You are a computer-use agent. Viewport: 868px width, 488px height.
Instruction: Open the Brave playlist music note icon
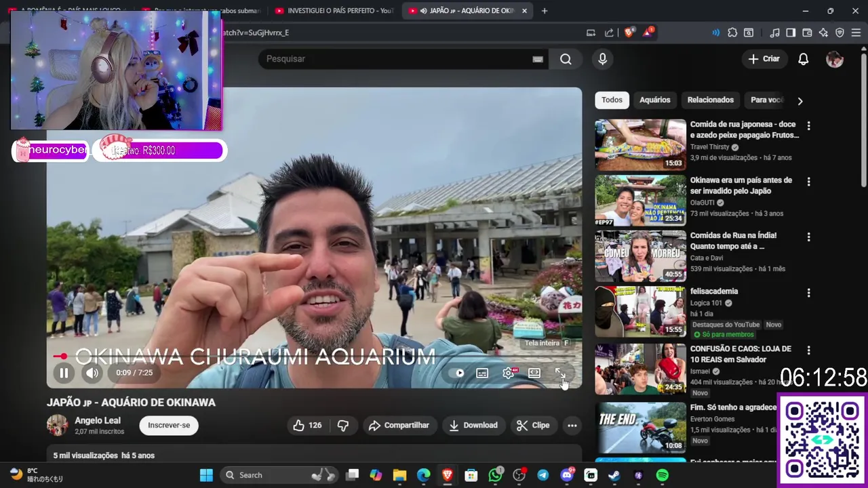tap(774, 33)
